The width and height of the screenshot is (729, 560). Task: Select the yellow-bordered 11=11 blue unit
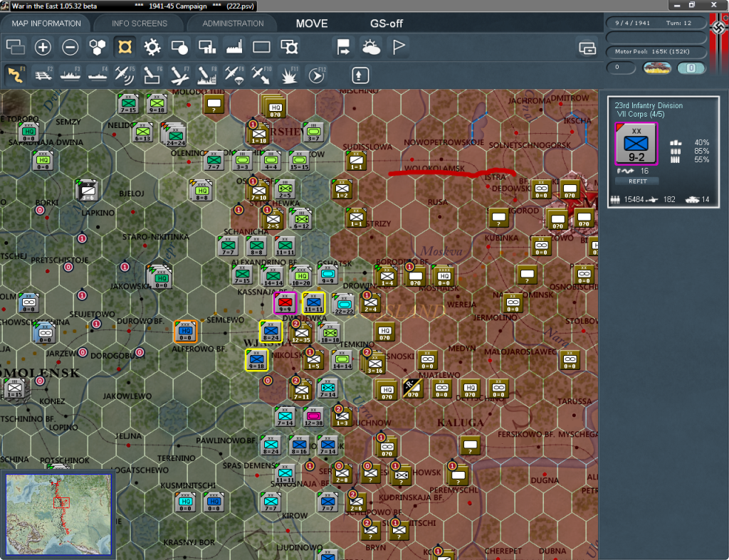coord(314,303)
